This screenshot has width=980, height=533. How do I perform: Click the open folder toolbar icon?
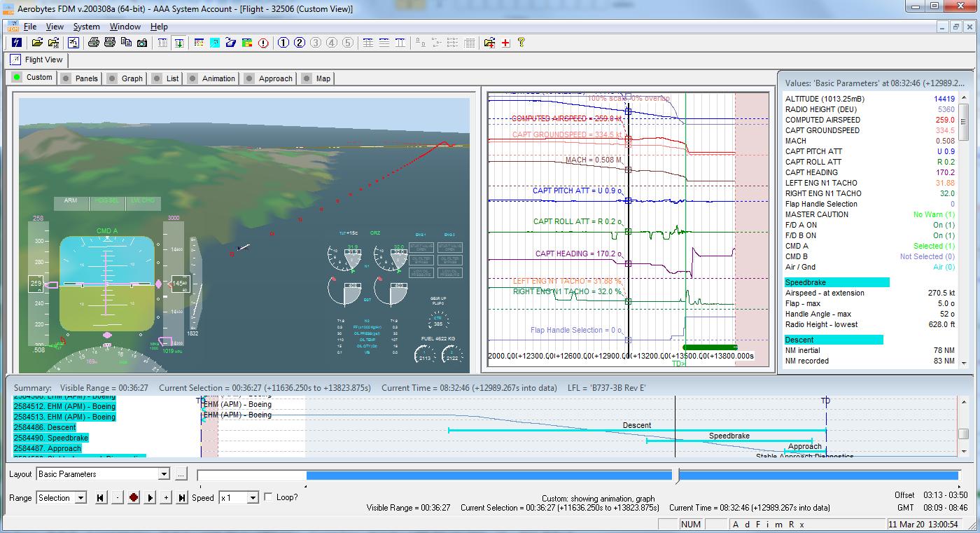pos(37,43)
